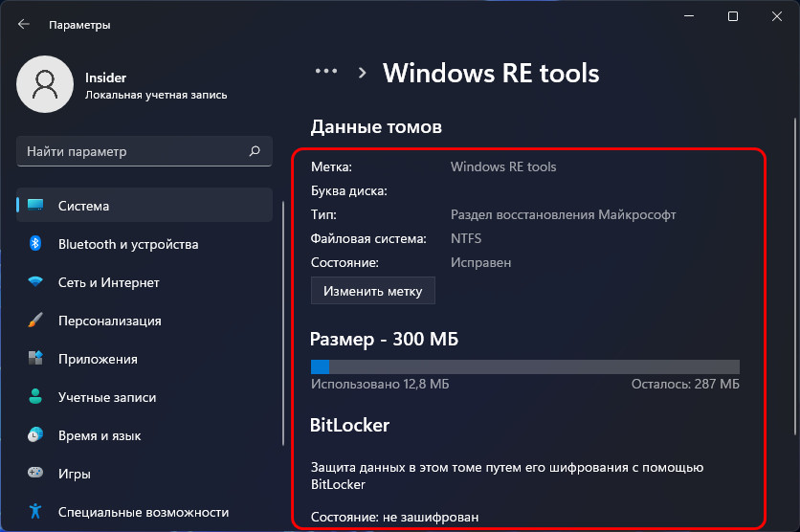Click the Accounts person icon

[35, 397]
